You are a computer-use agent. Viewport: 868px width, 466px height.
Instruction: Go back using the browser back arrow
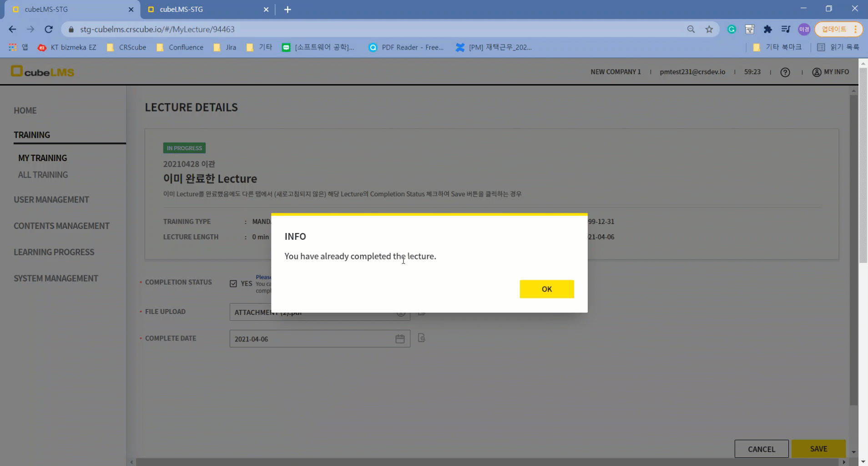tap(12, 29)
